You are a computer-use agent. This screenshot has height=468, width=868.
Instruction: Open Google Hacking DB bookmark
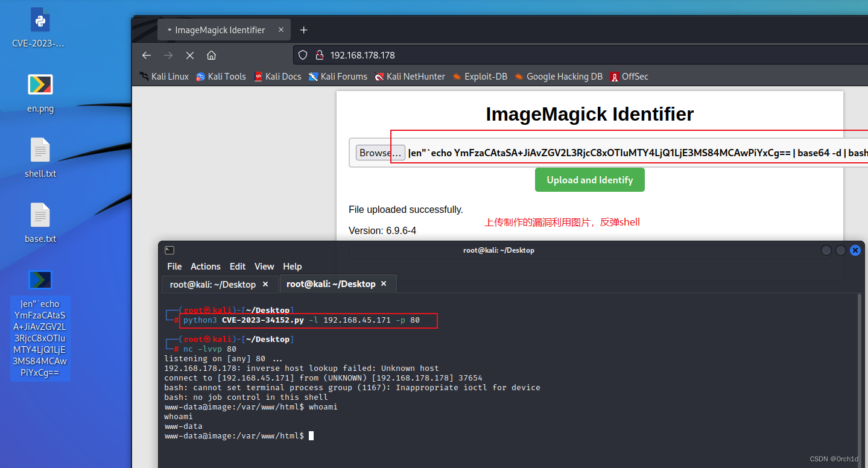[x=558, y=77]
